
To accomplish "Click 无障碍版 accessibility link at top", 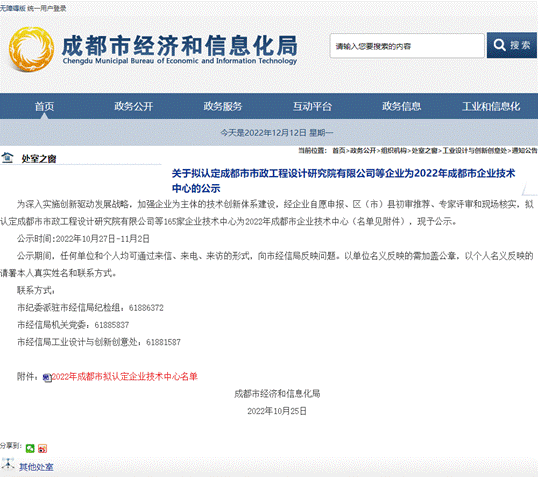I will click(13, 8).
